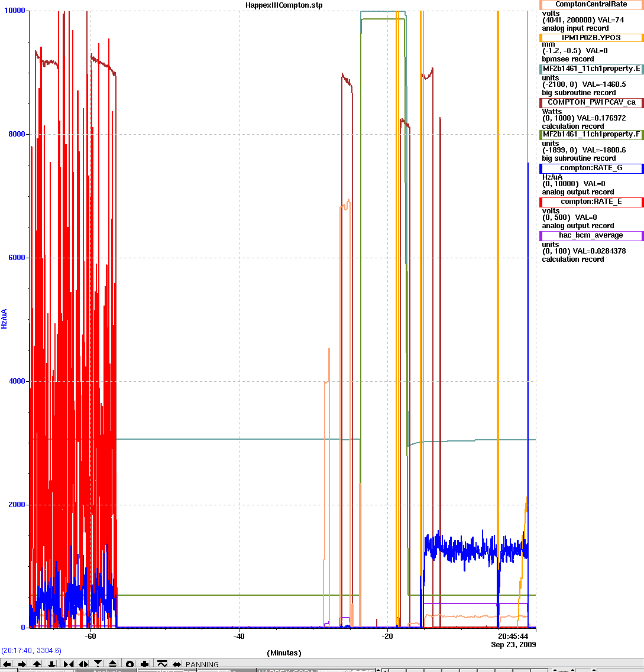Screen dimensions: 644x672
Task: Click the (-2100, 0) VAL=-1460.5 readout
Action: click(584, 85)
